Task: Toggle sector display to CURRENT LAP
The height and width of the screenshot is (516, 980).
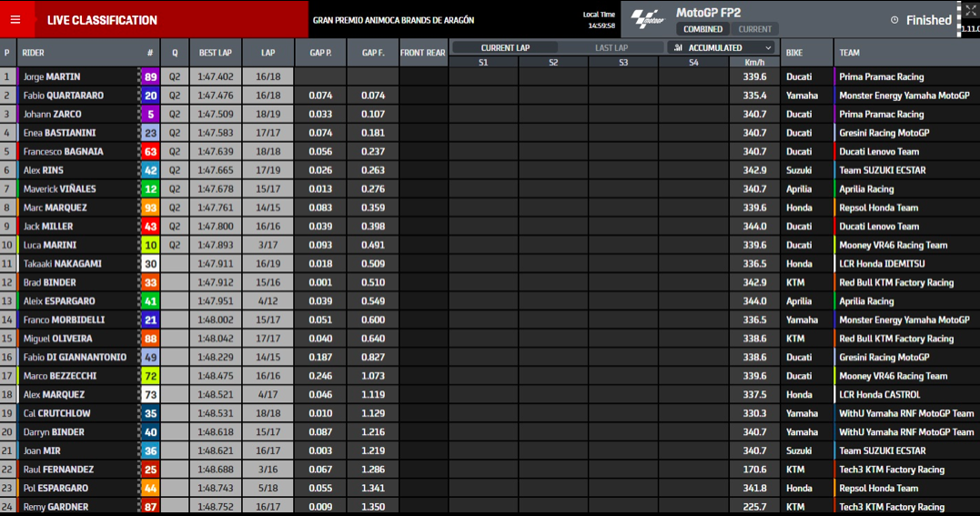Action: click(x=505, y=48)
